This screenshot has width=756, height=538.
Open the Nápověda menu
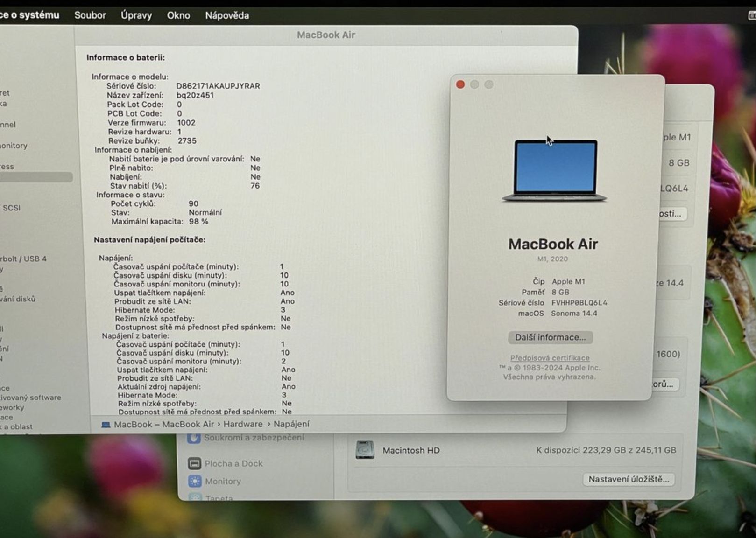[227, 15]
